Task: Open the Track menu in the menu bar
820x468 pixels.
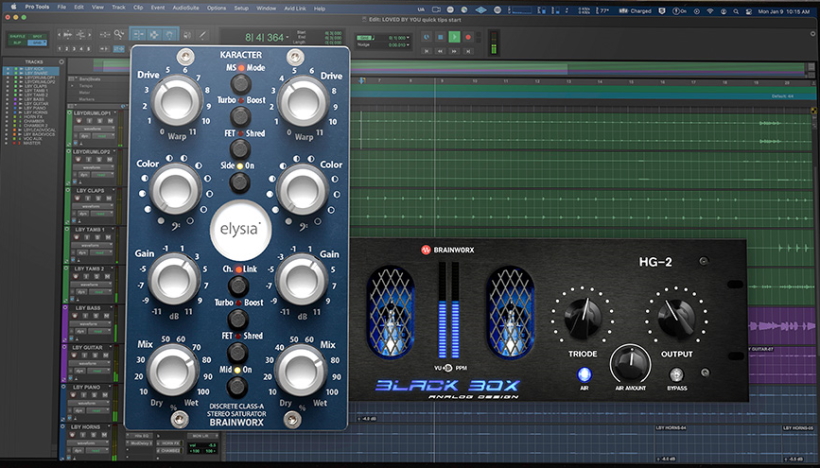Action: click(x=119, y=8)
